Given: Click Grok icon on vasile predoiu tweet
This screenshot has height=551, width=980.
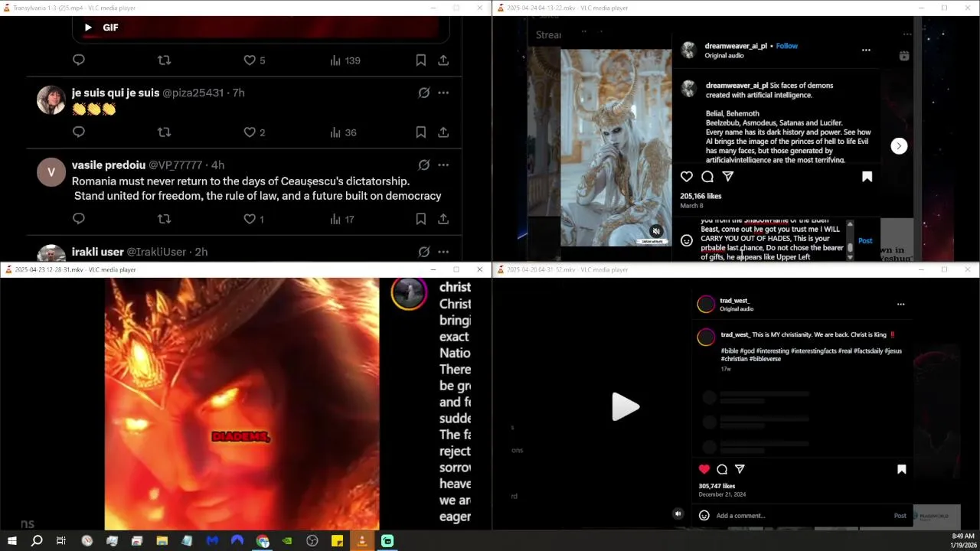Looking at the screenshot, I should pyautogui.click(x=423, y=165).
